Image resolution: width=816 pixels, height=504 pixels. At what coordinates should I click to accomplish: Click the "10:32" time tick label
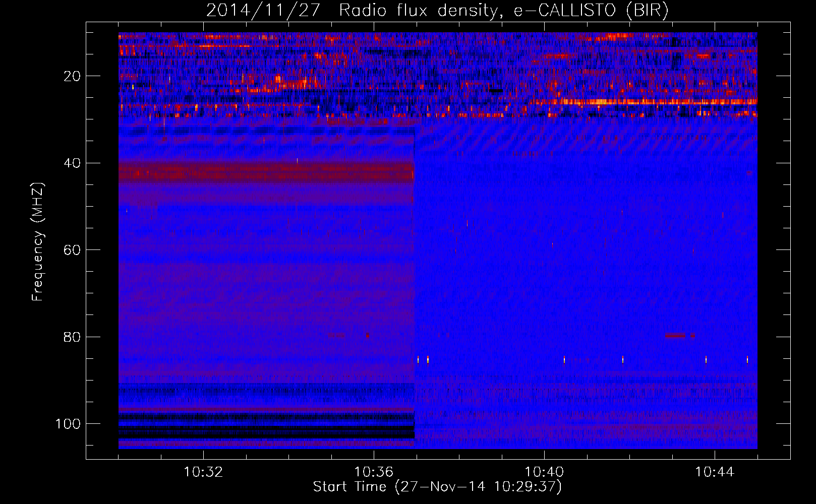pos(203,472)
